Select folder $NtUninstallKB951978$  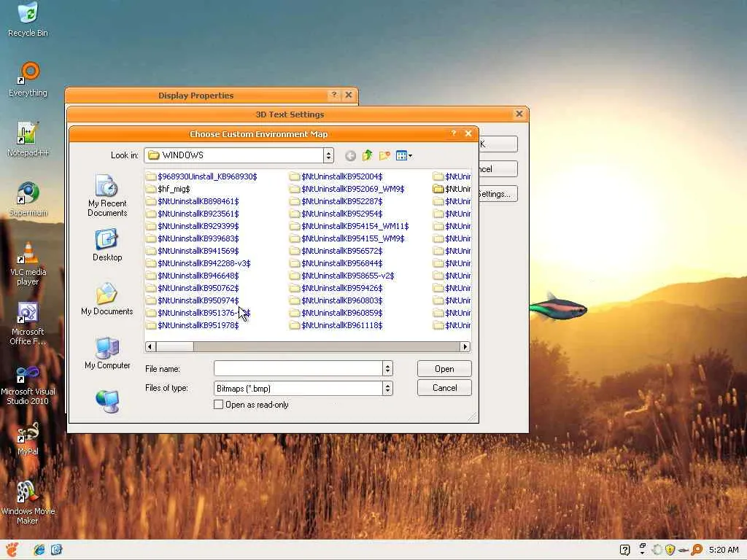click(x=193, y=325)
